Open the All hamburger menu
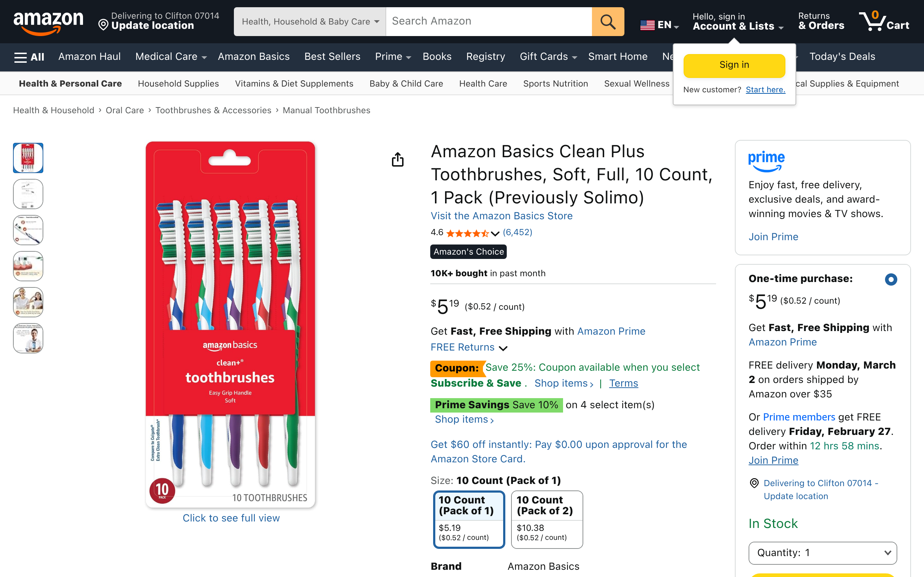Viewport: 924px width, 577px height. point(29,57)
